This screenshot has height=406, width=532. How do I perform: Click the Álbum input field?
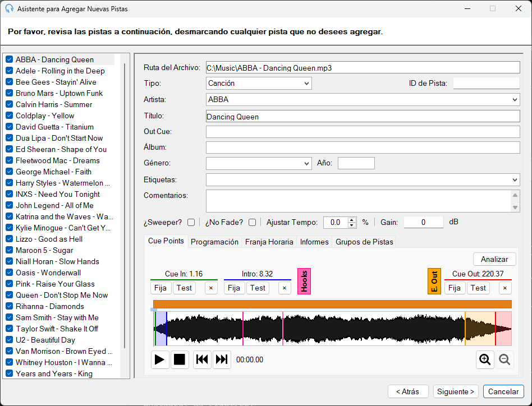[363, 147]
